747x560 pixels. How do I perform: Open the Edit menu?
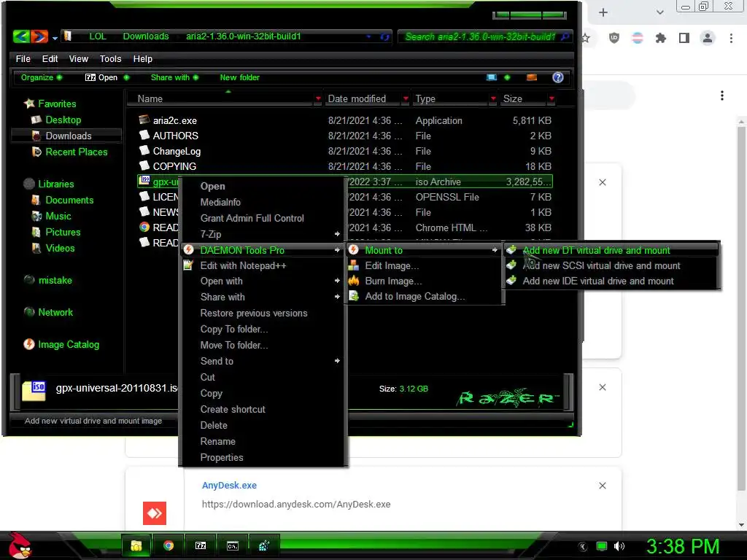tap(50, 58)
